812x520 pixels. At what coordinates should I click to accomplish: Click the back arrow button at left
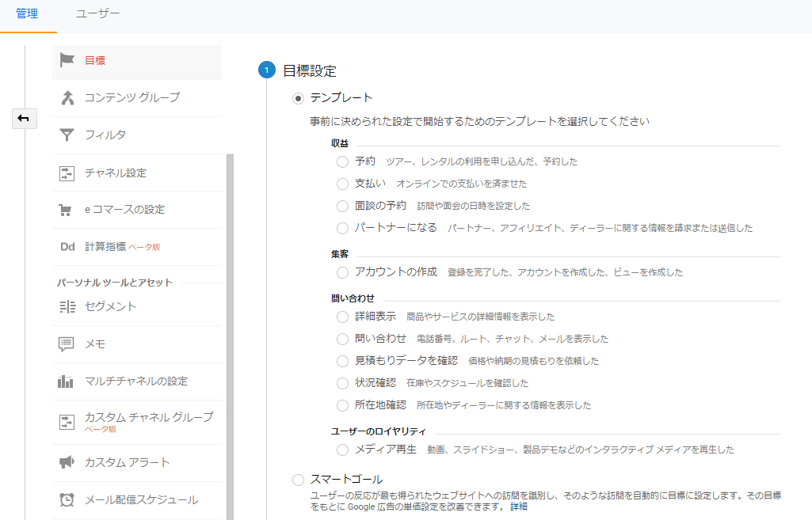pyautogui.click(x=25, y=119)
